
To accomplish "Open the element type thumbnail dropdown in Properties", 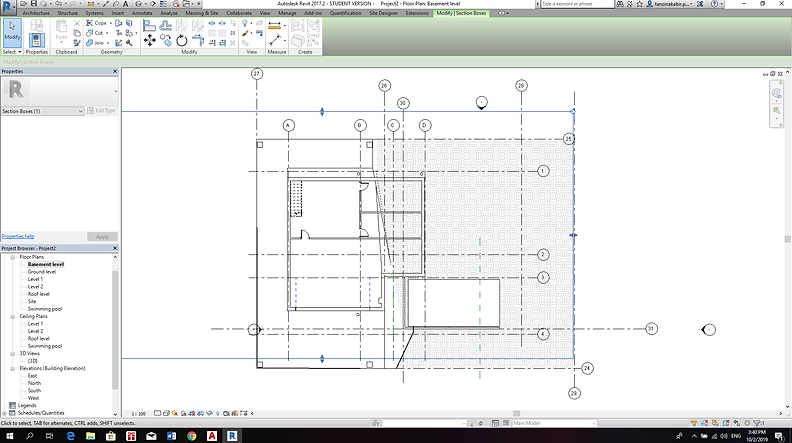I will click(x=116, y=91).
